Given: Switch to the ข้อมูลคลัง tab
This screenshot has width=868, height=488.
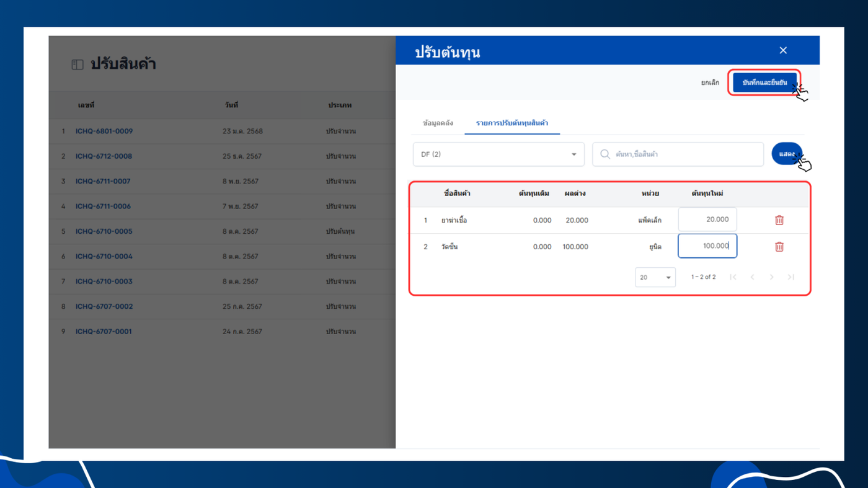Looking at the screenshot, I should pyautogui.click(x=438, y=123).
